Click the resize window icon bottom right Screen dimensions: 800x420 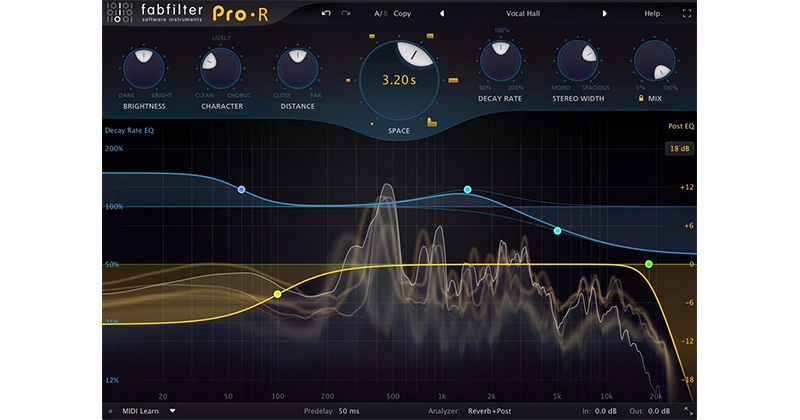688,411
